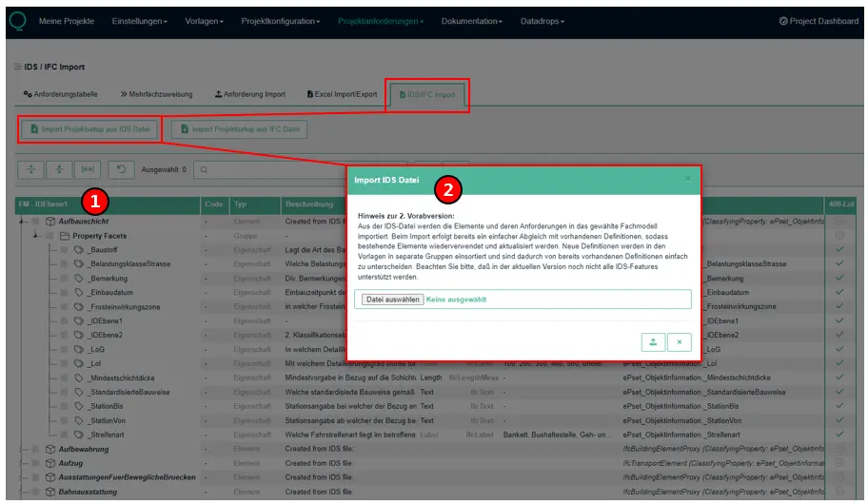The width and height of the screenshot is (868, 504).
Task: Click Import Projektsetup aus IFC Datei button
Action: tap(240, 129)
